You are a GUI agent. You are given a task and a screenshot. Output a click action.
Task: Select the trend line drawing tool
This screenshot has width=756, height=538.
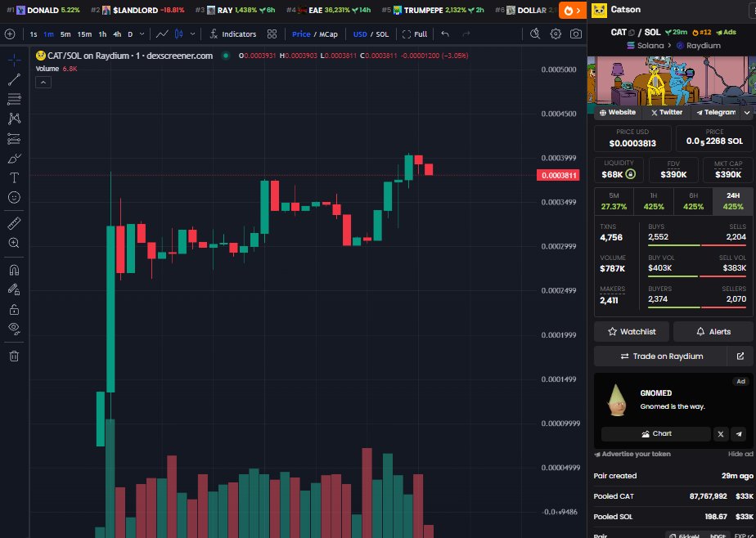(12, 78)
